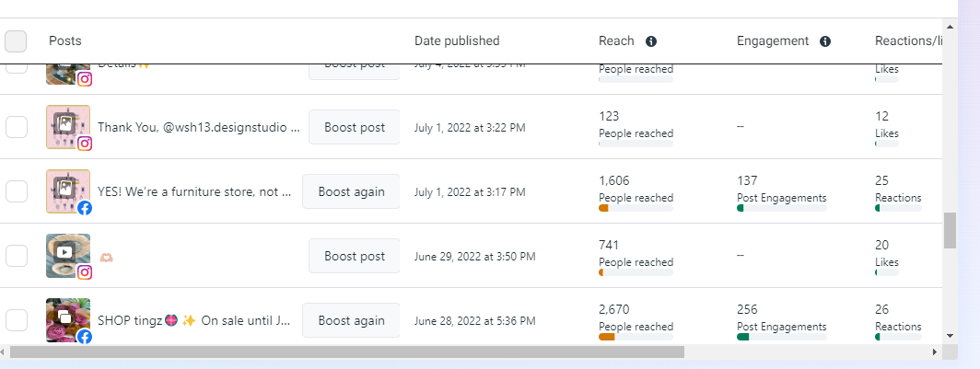Screen dimensions: 980x369
Task: Click the Engagement info icon
Action: pyautogui.click(x=825, y=41)
